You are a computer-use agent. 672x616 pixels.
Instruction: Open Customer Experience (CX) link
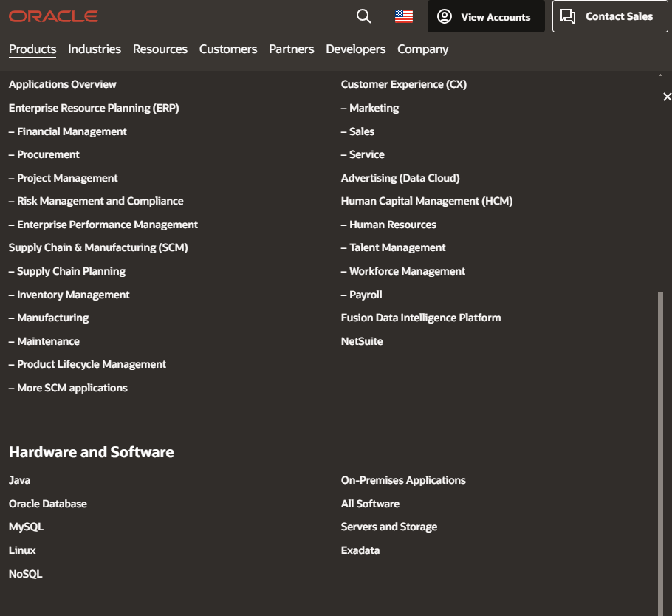tap(404, 84)
